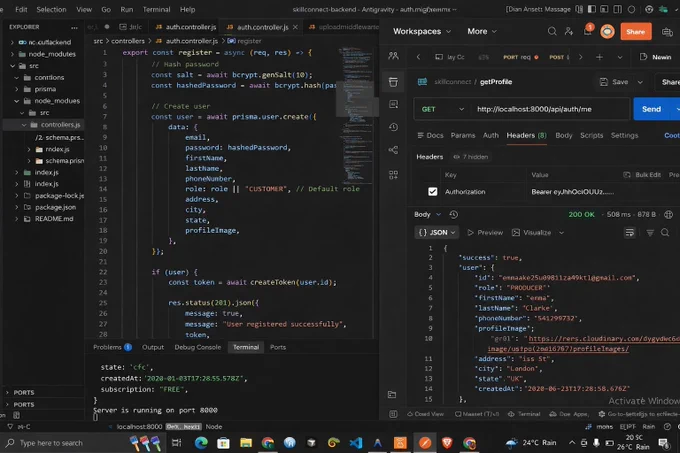Open the request Settings tab
The image size is (680, 453).
pyautogui.click(x=624, y=135)
